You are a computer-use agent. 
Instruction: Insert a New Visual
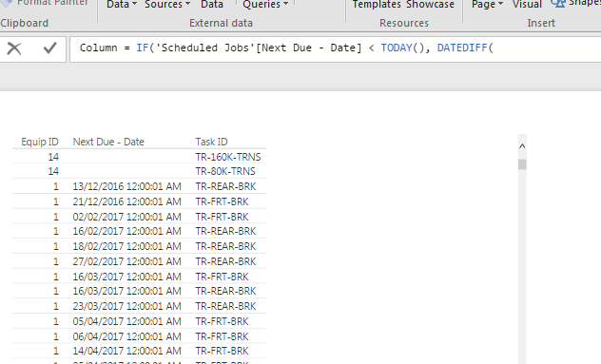[527, 5]
